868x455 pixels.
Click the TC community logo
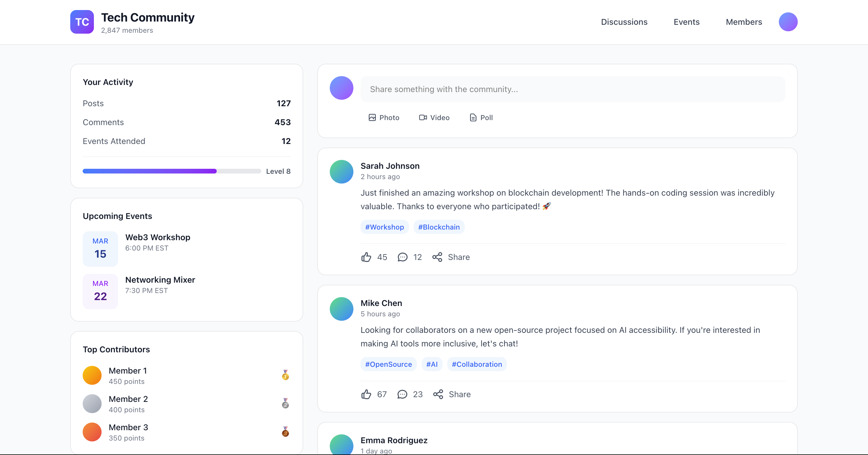pos(81,22)
